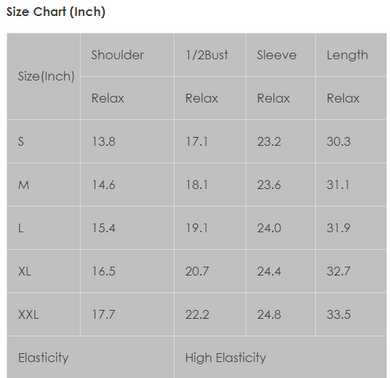The width and height of the screenshot is (390, 378).
Task: Select the S size row label
Action: tap(21, 141)
